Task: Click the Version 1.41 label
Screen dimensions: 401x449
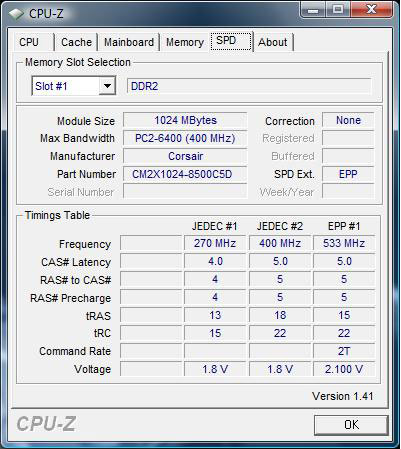Action: point(342,396)
